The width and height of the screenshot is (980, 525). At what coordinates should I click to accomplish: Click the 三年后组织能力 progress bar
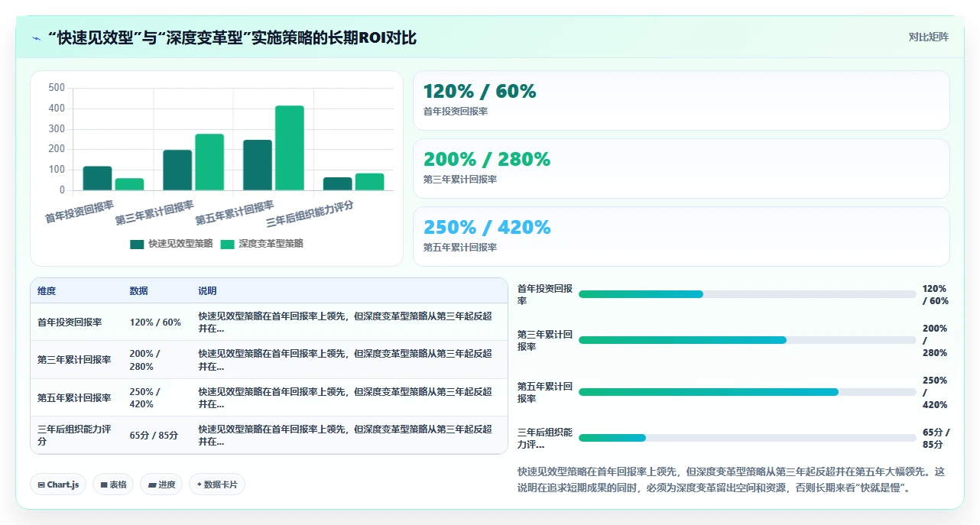(x=747, y=438)
